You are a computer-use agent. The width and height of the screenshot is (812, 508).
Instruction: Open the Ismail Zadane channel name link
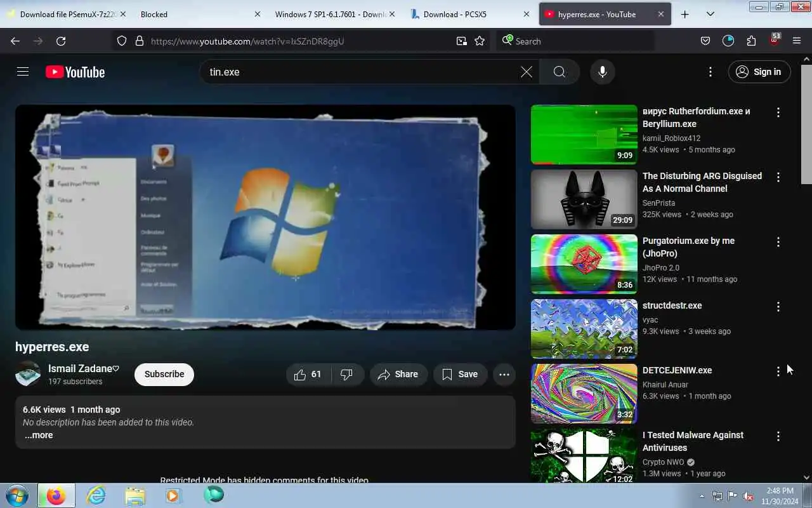[83, 369]
